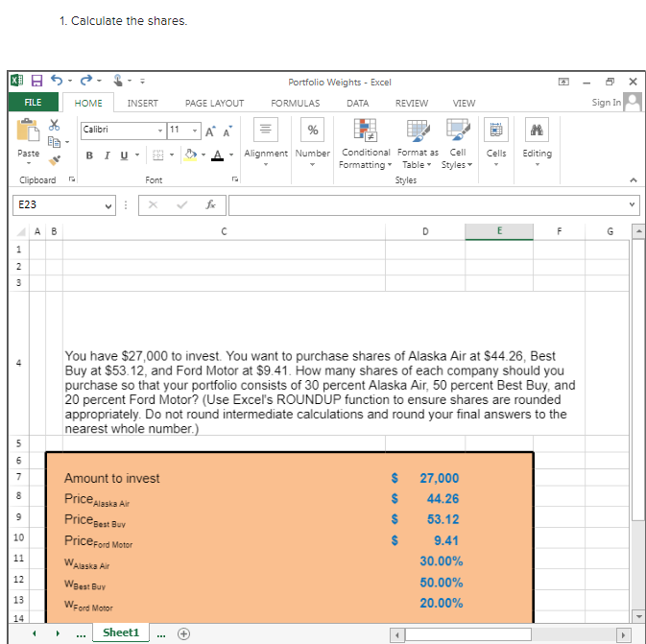646x644 pixels.
Task: Expand the formula bar
Action: (x=632, y=204)
